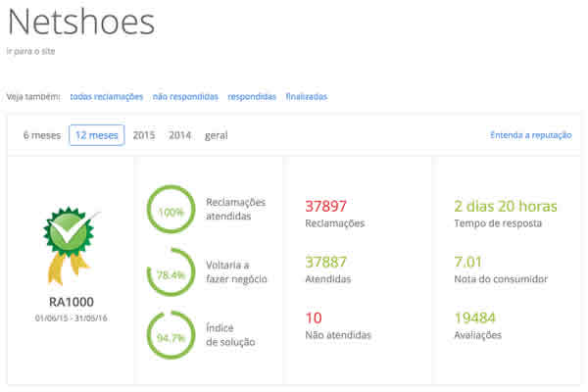Open the 'Entenda a reputação' link

tap(530, 135)
